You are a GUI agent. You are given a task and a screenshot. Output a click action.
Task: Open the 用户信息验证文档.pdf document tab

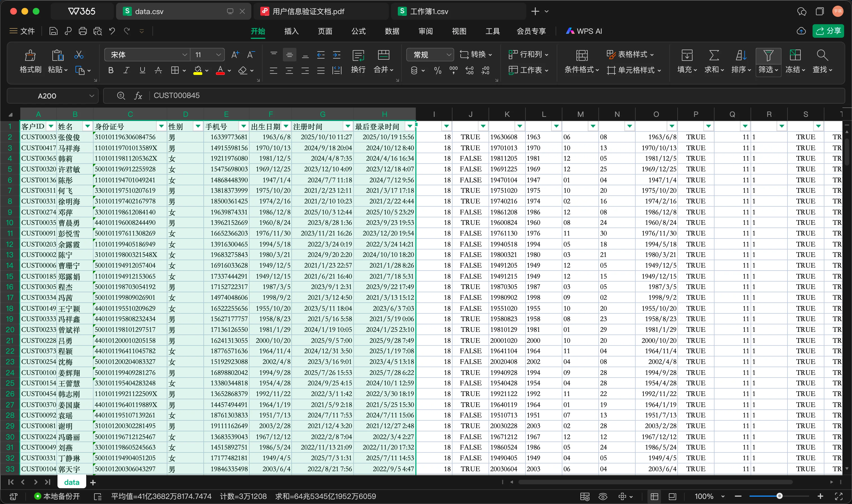point(308,12)
